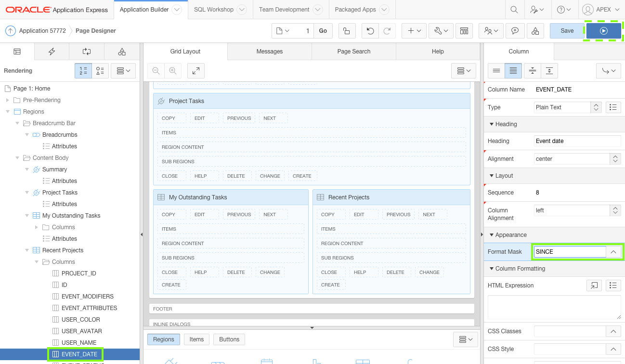
Task: Click the Save button
Action: [x=566, y=30]
